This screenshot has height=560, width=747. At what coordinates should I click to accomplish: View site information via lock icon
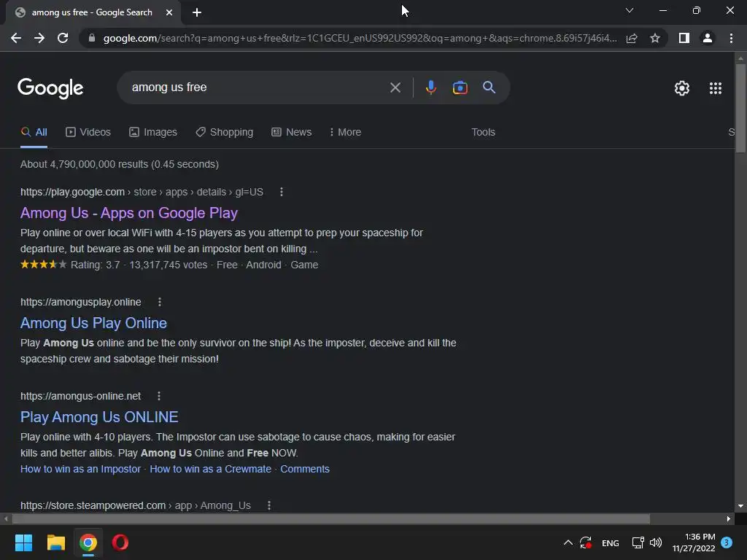coord(92,38)
